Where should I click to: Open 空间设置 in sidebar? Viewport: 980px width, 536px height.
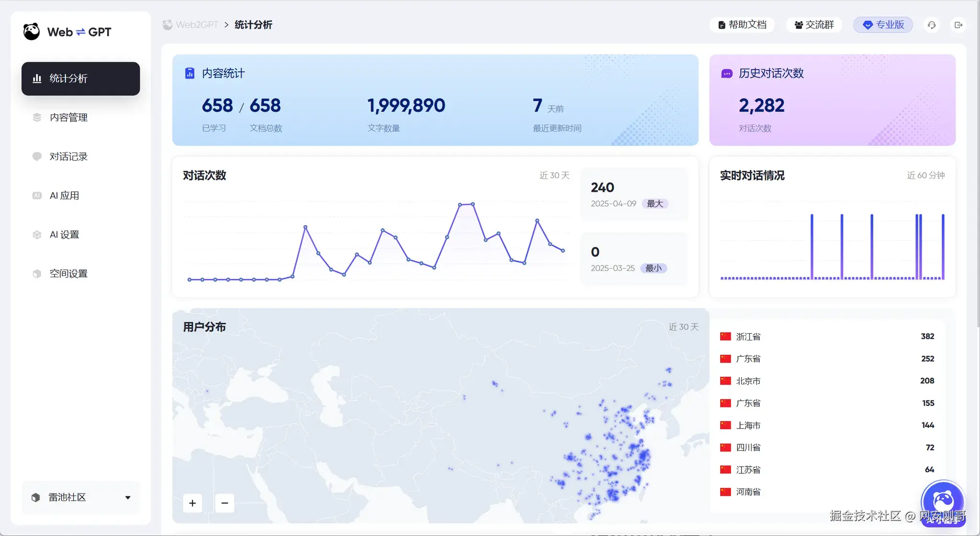68,273
